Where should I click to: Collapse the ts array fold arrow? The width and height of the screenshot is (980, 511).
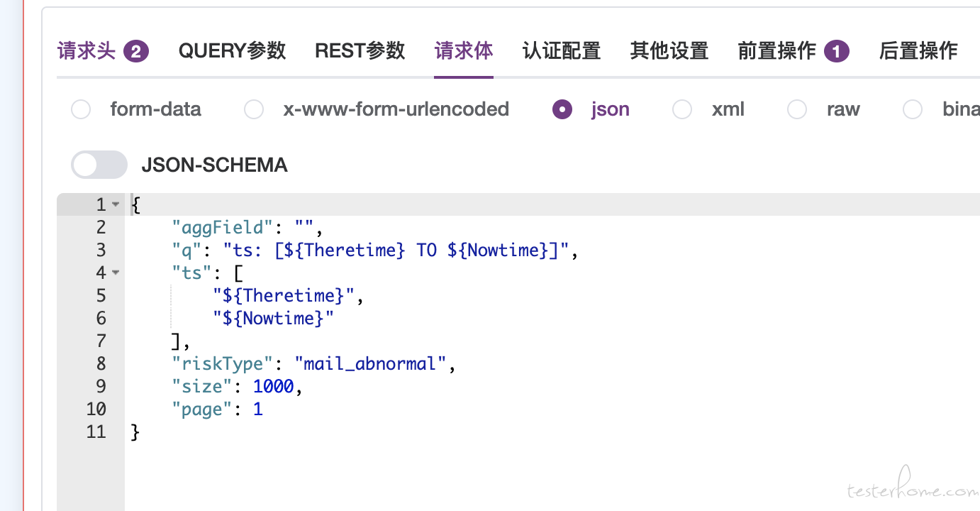(116, 273)
